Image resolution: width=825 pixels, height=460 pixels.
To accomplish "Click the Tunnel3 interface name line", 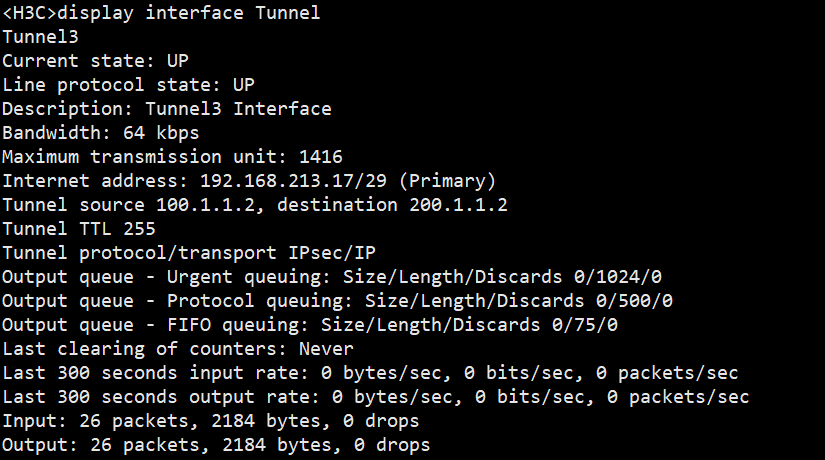I will tap(40, 37).
